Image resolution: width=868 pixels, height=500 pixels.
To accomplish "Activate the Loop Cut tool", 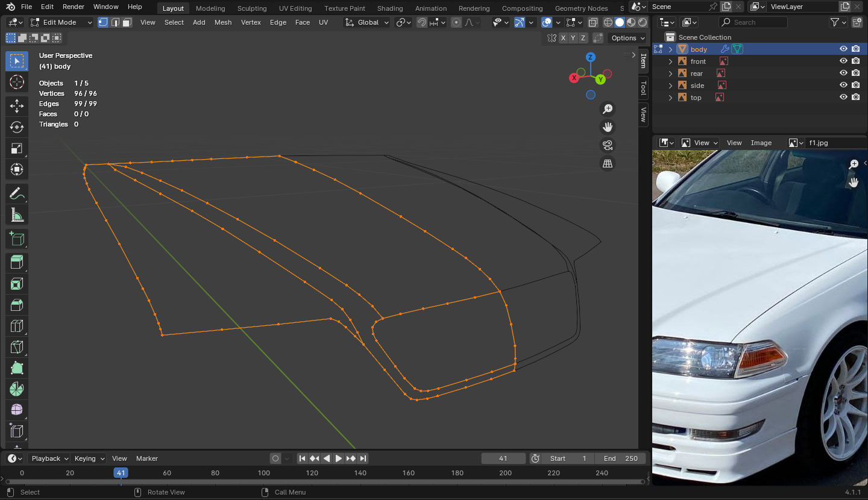I will (17, 326).
